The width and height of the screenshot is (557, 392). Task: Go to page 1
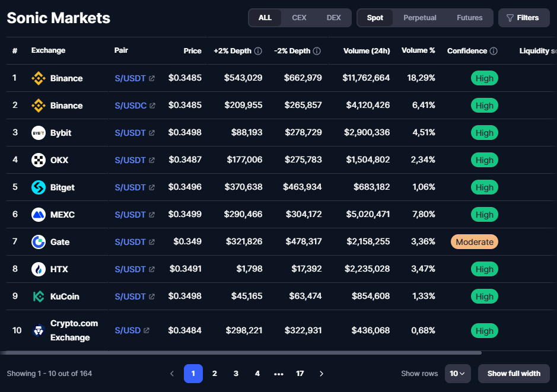point(193,374)
